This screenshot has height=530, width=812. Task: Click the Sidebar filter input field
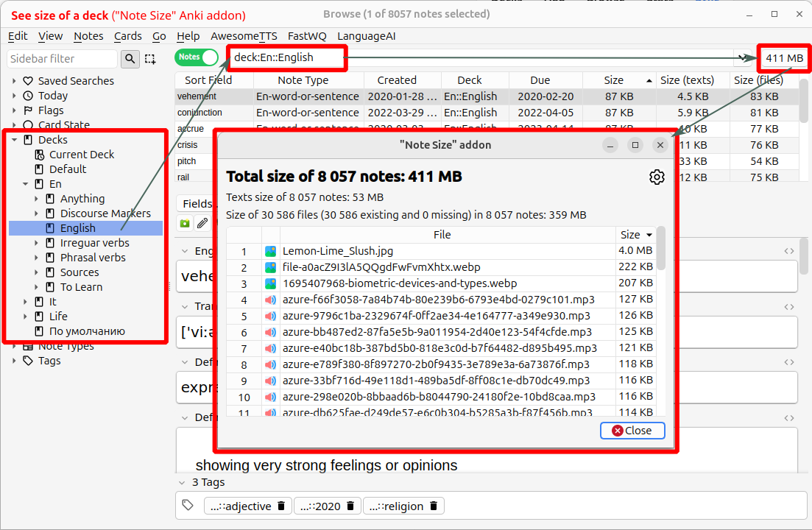point(62,59)
